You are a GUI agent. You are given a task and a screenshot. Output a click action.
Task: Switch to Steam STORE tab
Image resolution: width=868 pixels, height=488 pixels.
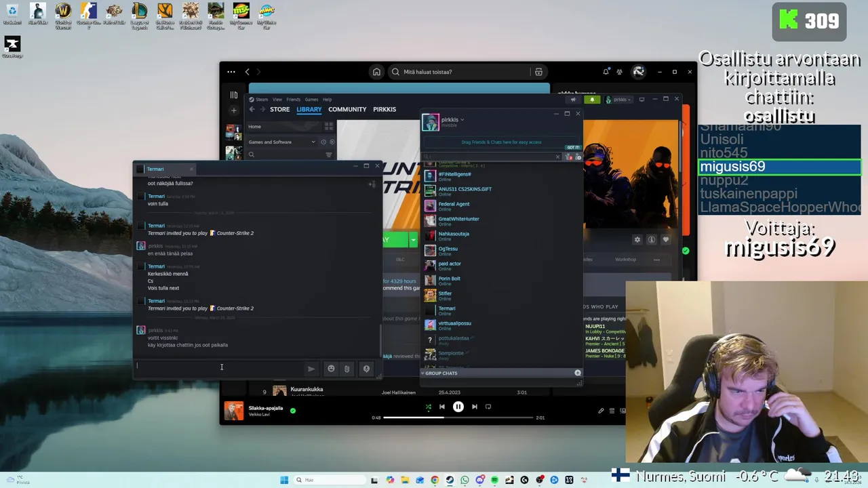(279, 109)
